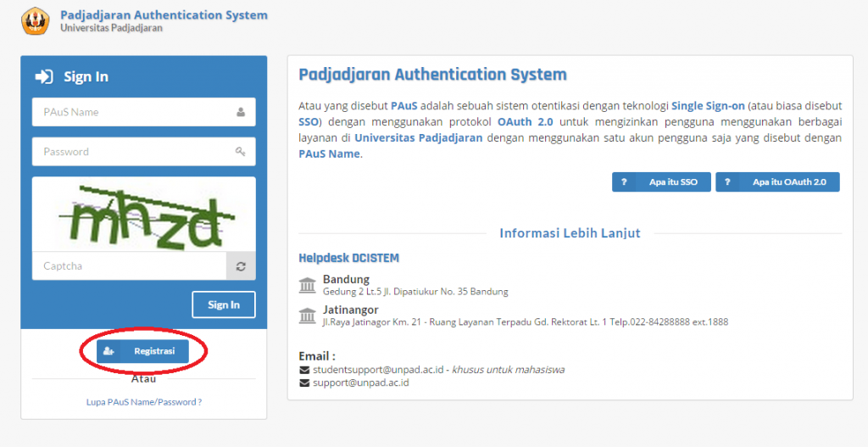Click the khusus untuk mahasiswa note

509,370
